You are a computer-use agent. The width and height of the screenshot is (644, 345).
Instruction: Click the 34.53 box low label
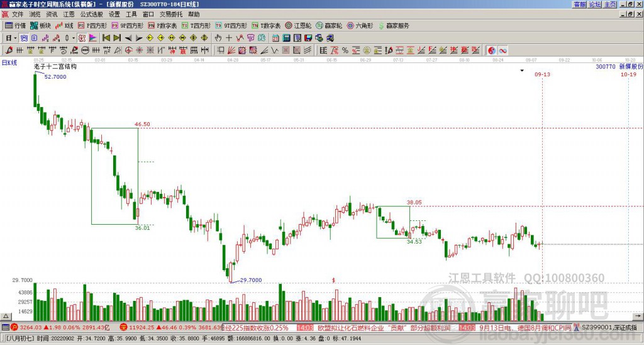click(414, 242)
